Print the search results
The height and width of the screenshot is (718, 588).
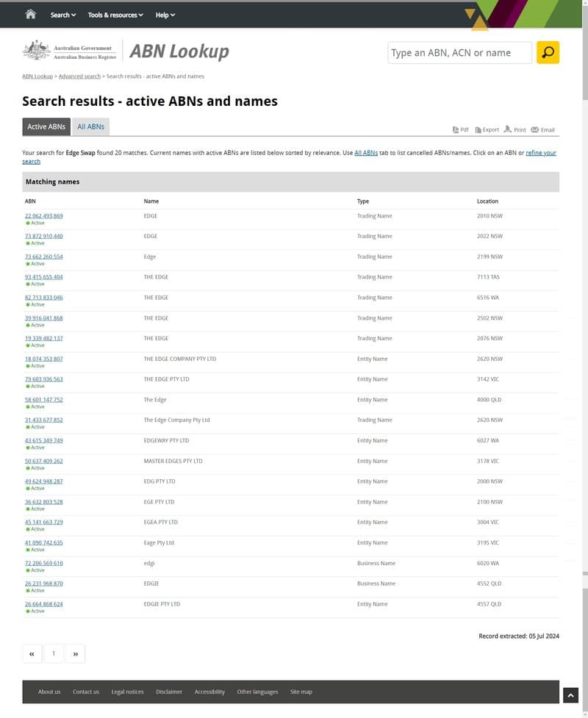click(514, 129)
